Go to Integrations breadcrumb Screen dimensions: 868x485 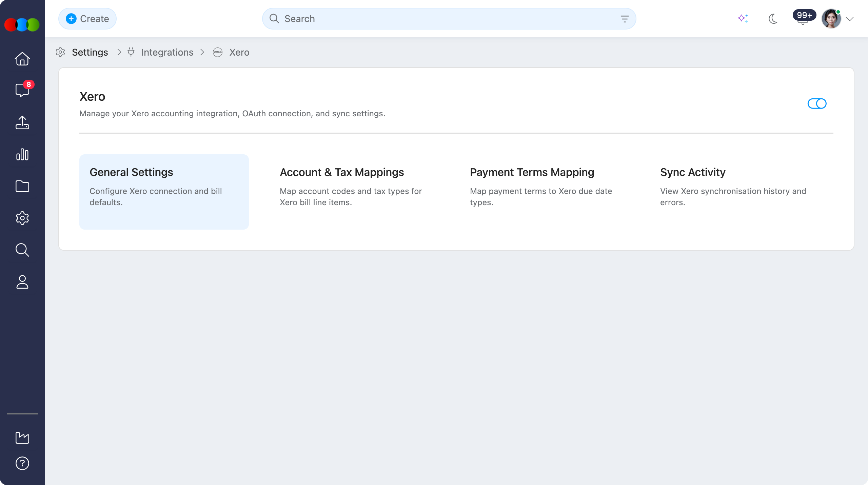point(167,52)
